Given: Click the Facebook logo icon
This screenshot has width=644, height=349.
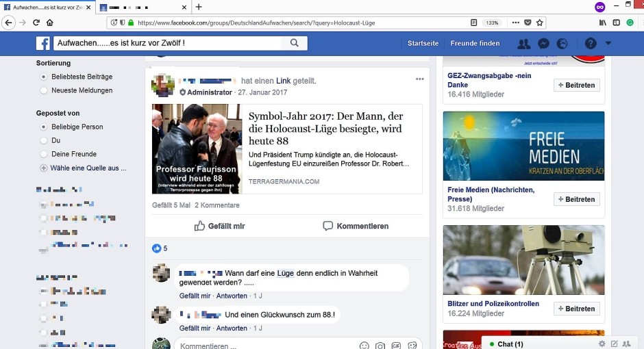Looking at the screenshot, I should 42,43.
